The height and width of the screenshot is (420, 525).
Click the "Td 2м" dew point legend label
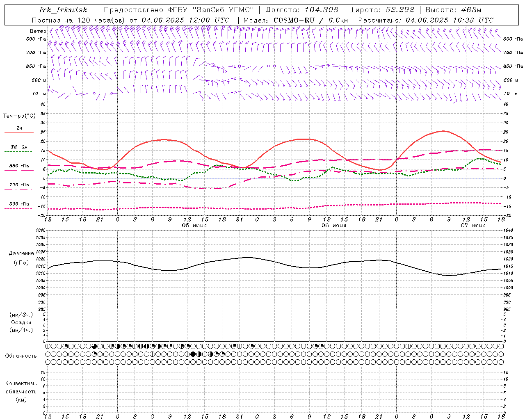click(x=19, y=147)
